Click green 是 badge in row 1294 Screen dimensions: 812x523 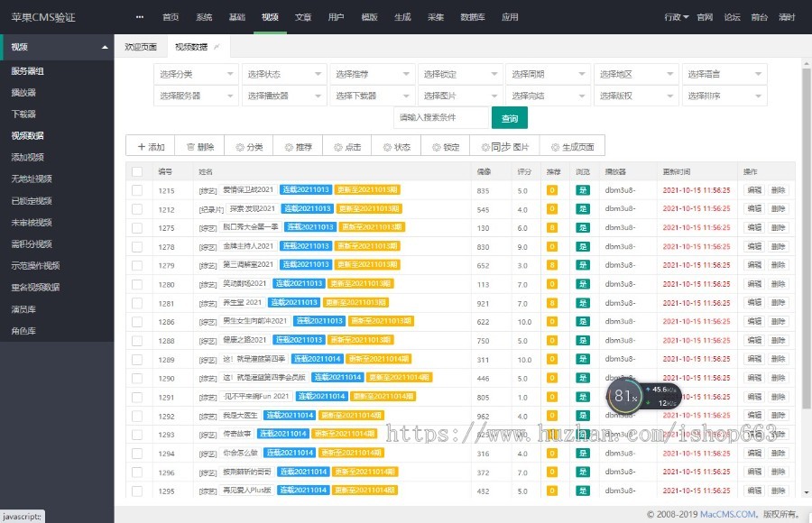point(583,453)
